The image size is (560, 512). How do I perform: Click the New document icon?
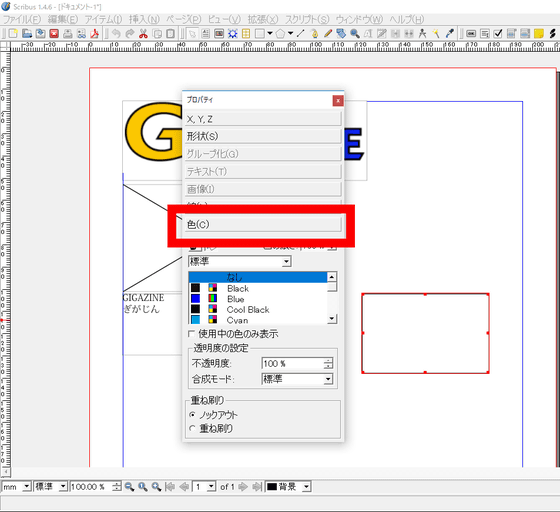(x=13, y=34)
